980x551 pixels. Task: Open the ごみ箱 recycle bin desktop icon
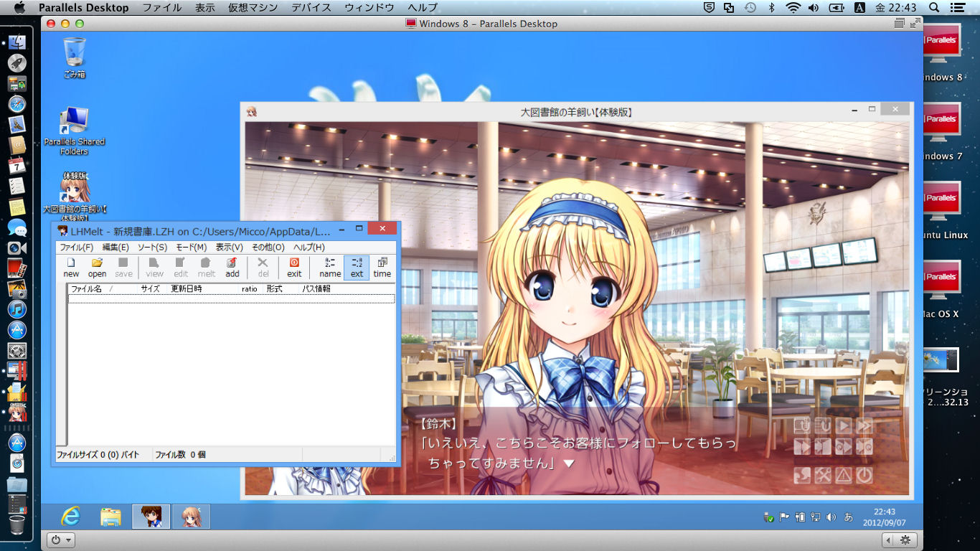pos(75,57)
